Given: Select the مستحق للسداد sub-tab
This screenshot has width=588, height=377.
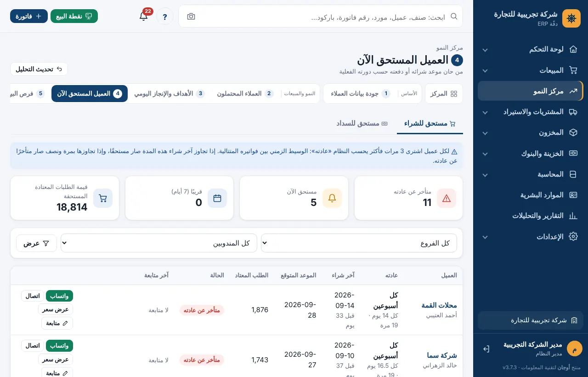Looking at the screenshot, I should pyautogui.click(x=362, y=123).
